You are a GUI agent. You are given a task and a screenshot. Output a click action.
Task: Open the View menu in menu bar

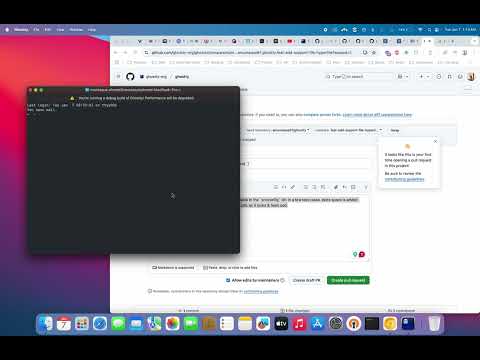pyautogui.click(x=60, y=30)
